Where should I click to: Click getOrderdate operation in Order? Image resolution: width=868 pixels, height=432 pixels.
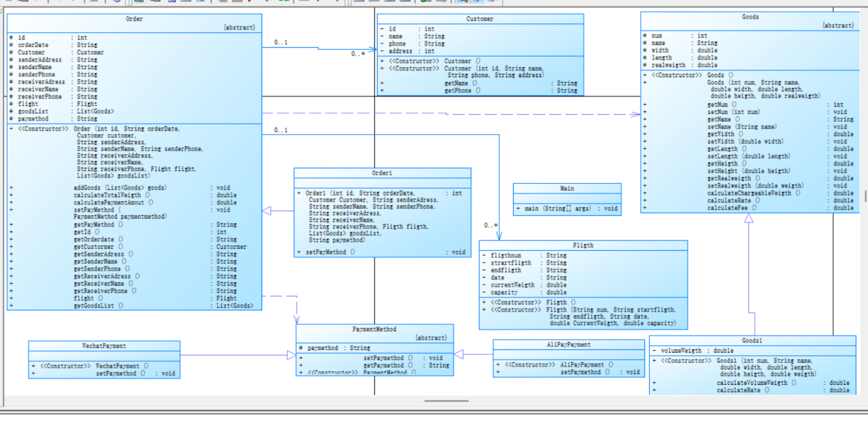point(123,239)
